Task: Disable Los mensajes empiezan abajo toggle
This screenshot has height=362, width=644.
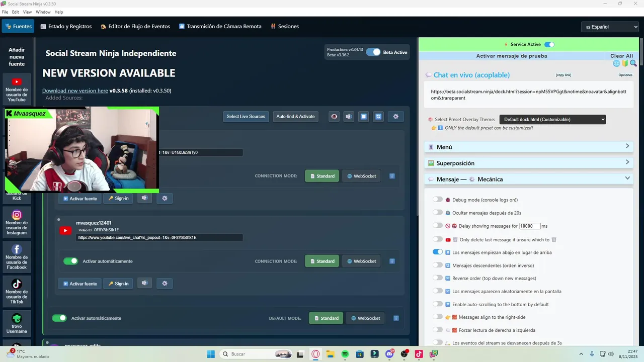Action: [x=438, y=252]
